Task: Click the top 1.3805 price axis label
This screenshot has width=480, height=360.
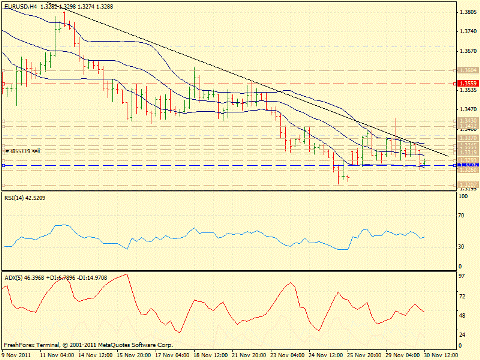Action: pyautogui.click(x=468, y=12)
